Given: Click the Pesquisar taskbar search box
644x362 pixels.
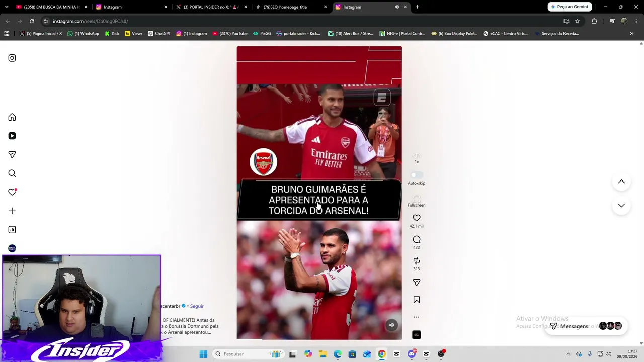Looking at the screenshot, I should click(x=249, y=354).
